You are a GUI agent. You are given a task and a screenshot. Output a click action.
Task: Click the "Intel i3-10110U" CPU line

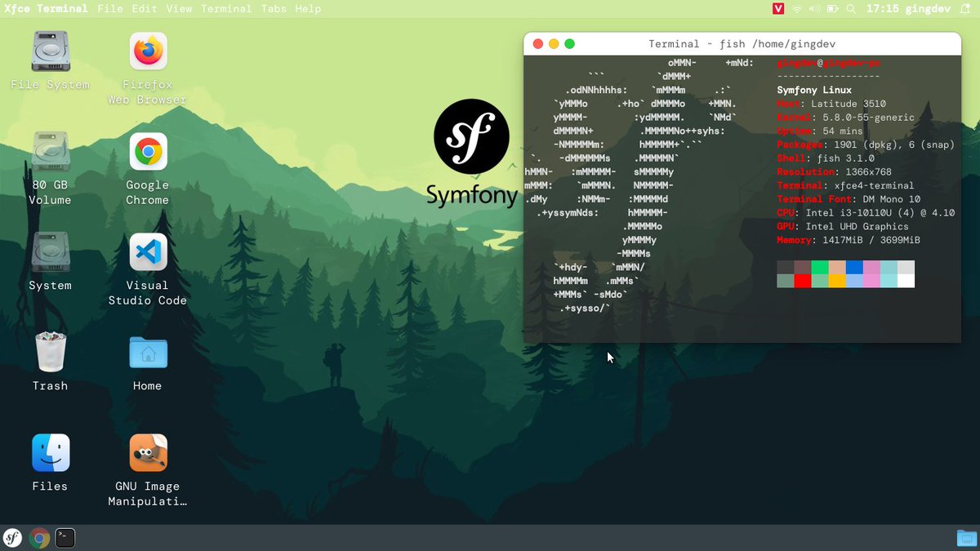[x=866, y=213]
